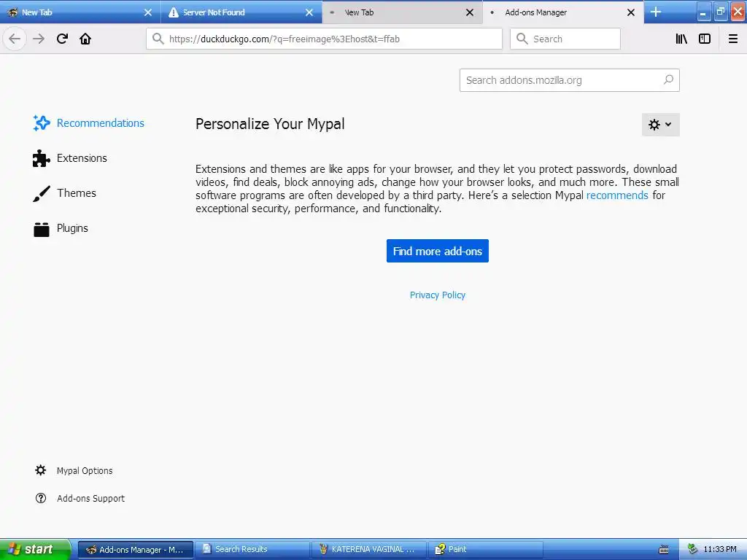Click the Mypal Options gear icon

(x=41, y=470)
